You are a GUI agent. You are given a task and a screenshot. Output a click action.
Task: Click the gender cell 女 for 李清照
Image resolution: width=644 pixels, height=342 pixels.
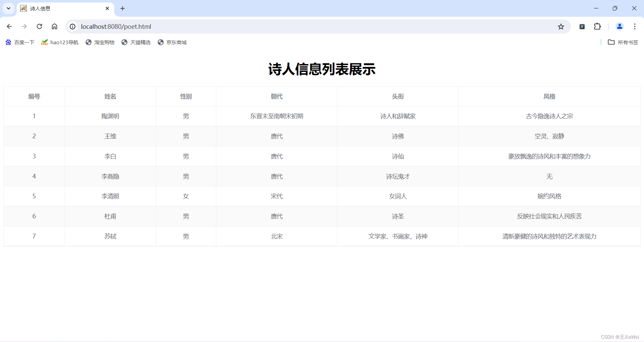pos(186,196)
